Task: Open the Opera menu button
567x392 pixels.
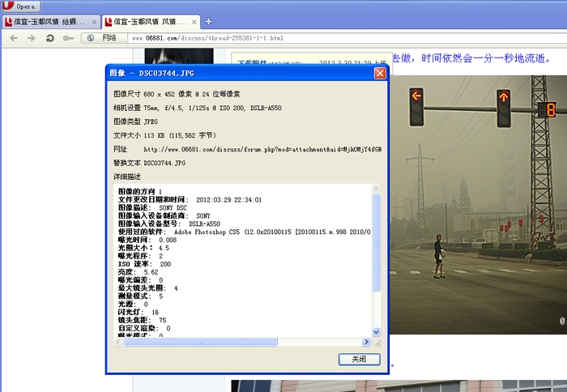Action: pos(20,6)
